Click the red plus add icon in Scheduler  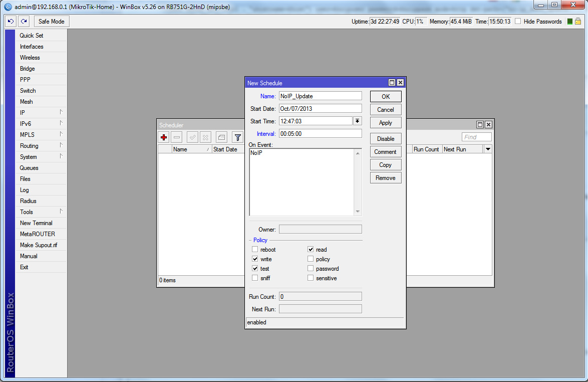[164, 137]
